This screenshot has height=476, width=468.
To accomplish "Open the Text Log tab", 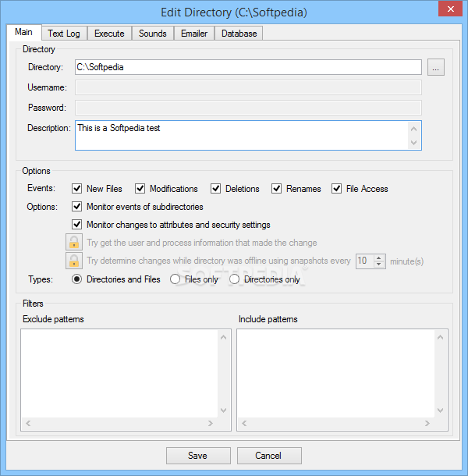I will pos(64,34).
